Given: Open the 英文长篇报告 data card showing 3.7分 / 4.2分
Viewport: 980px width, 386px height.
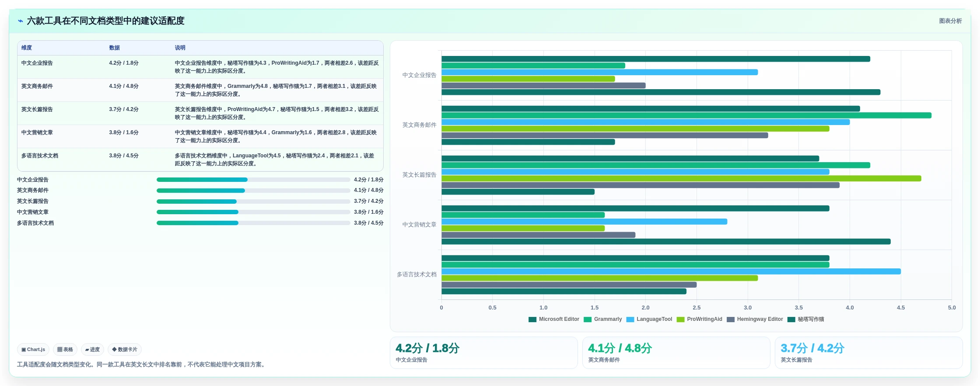Looking at the screenshot, I should 869,353.
